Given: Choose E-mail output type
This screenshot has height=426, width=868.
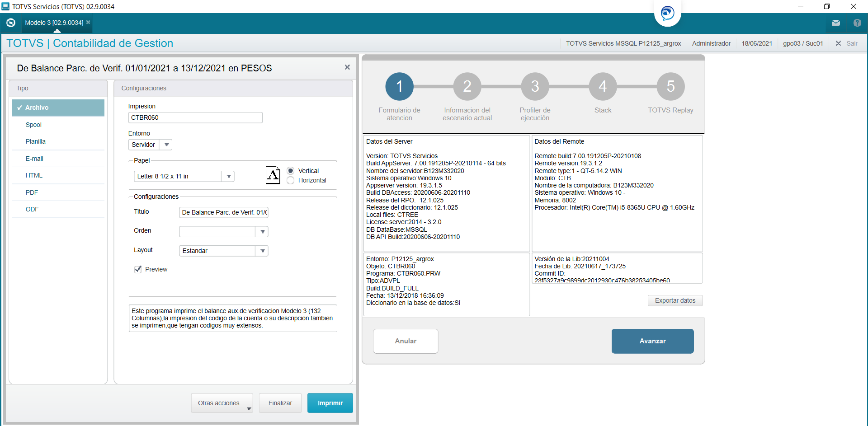Looking at the screenshot, I should click(58, 159).
